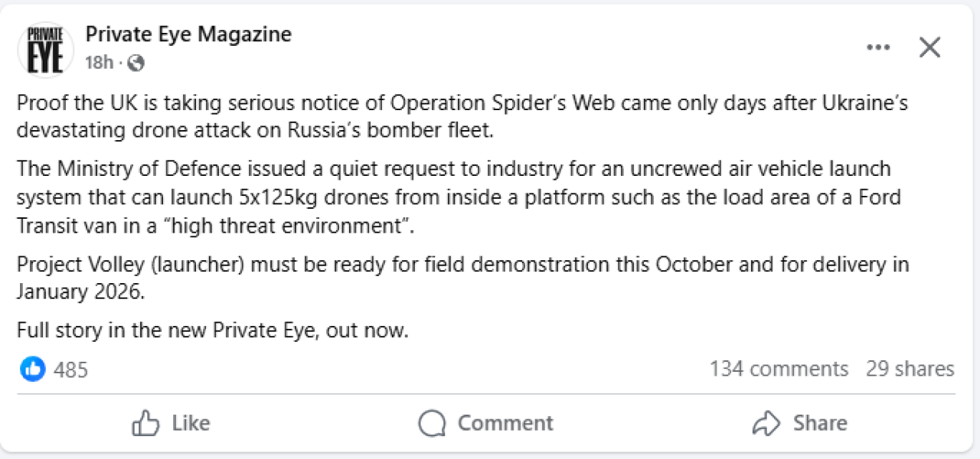980x459 pixels.
Task: Click the thumbs-up icon in the Like button
Action: coord(145,423)
